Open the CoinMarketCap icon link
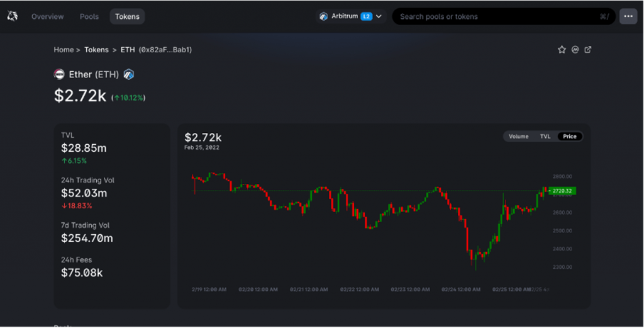The height and width of the screenshot is (328, 644). [x=575, y=50]
